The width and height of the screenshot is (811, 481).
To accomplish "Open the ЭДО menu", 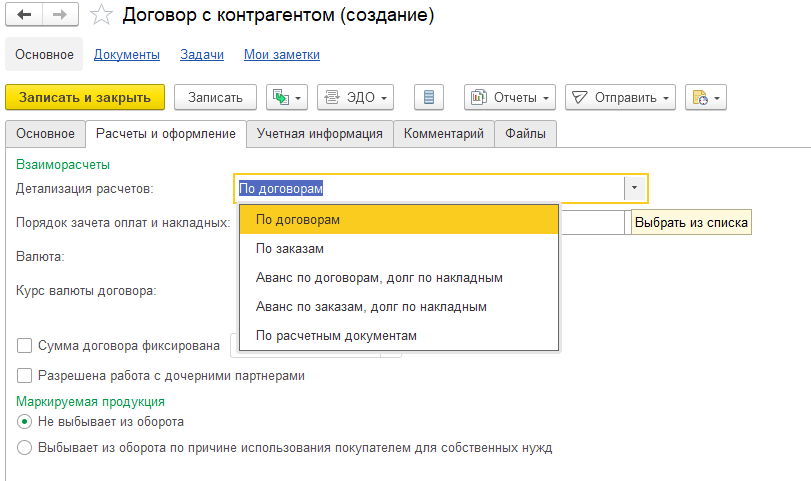I will pyautogui.click(x=355, y=97).
